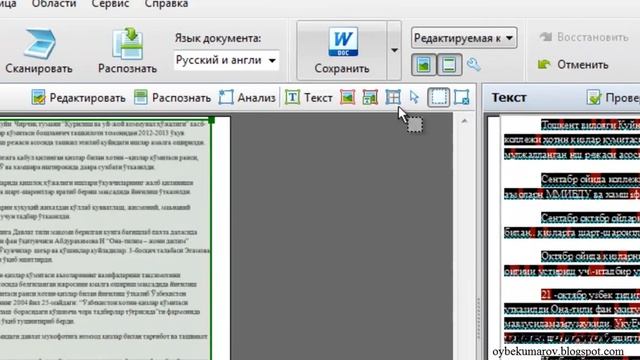This screenshot has width=640, height=360.
Task: Click Анализ layout analysis button
Action: pyautogui.click(x=247, y=98)
